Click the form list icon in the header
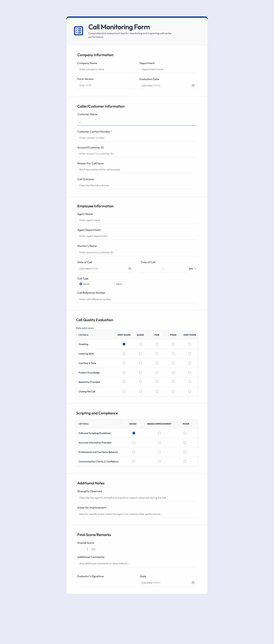This screenshot has height=644, width=274. [79, 31]
